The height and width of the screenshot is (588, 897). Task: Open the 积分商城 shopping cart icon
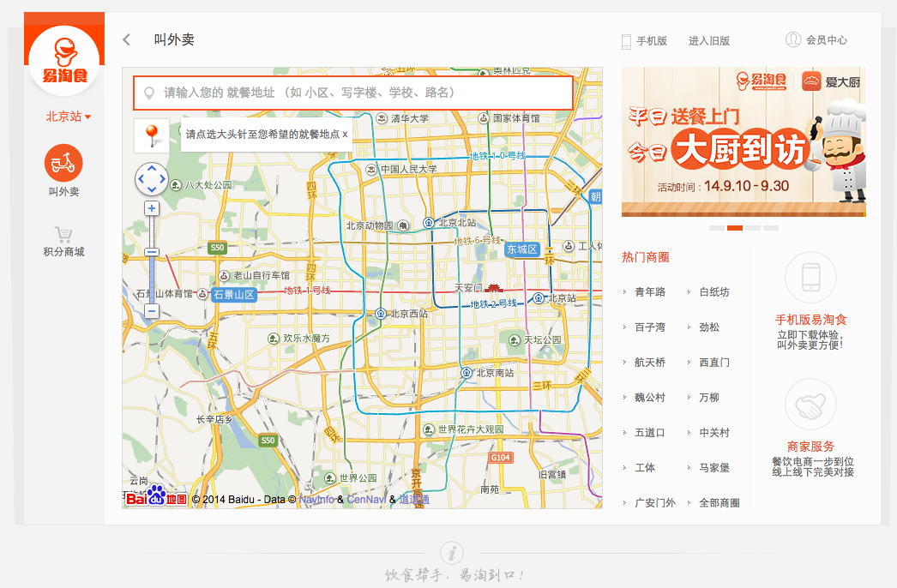tap(63, 234)
